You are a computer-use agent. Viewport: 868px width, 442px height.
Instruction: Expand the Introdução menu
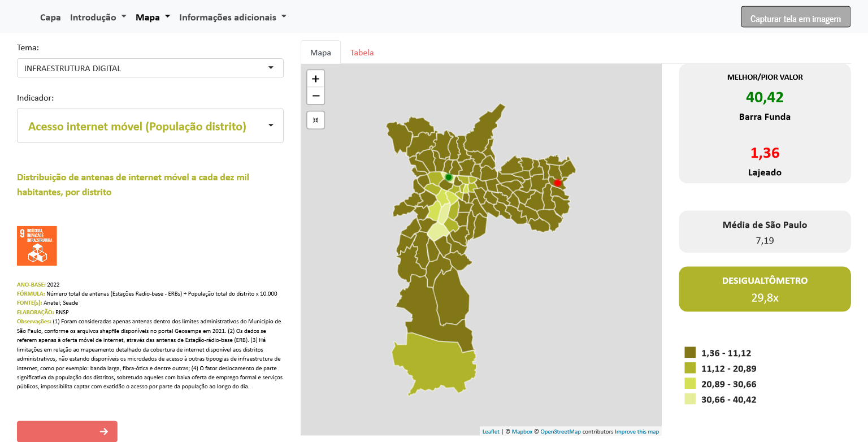[x=98, y=17]
